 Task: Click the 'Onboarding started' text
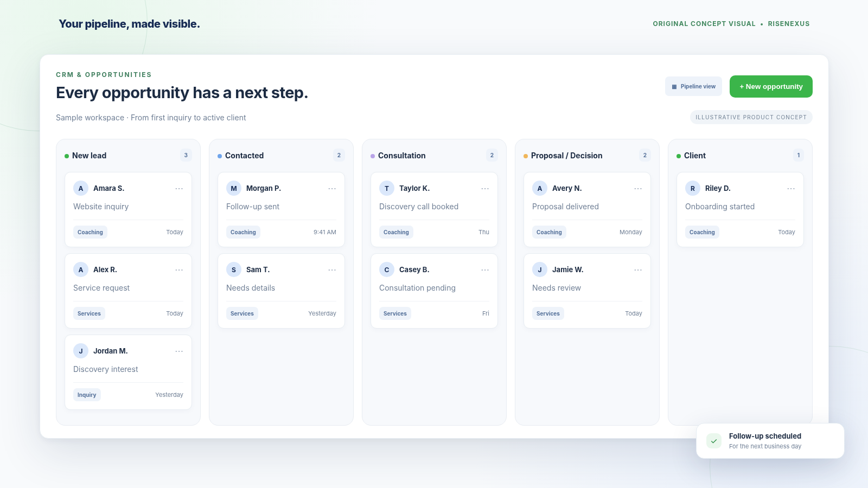720,207
